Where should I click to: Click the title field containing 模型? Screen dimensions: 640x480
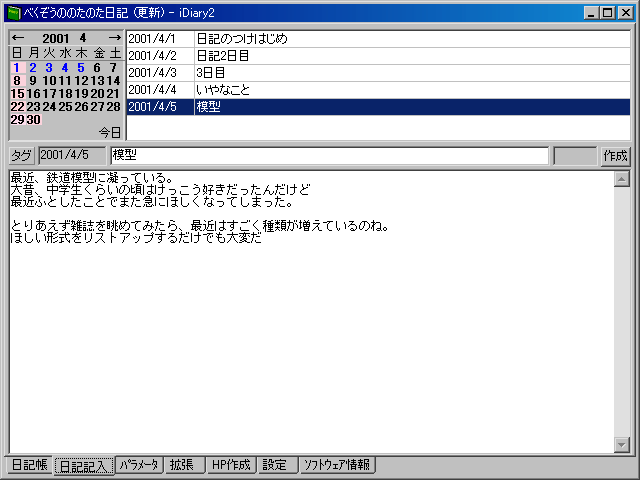[x=329, y=156]
